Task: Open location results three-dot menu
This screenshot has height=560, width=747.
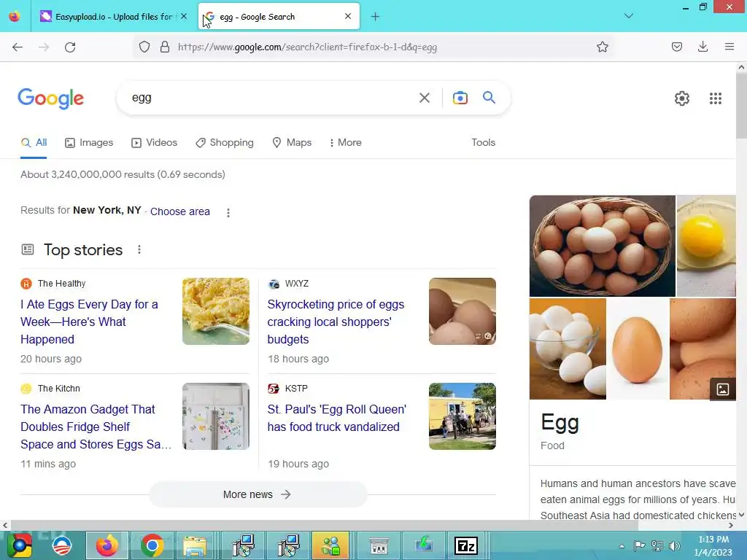Action: [228, 212]
